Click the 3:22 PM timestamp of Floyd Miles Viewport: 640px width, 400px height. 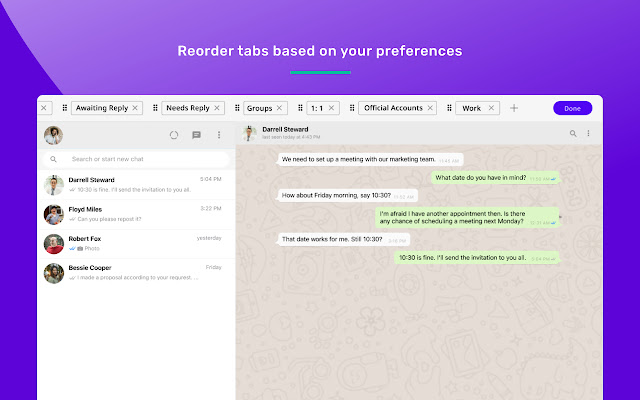point(211,209)
